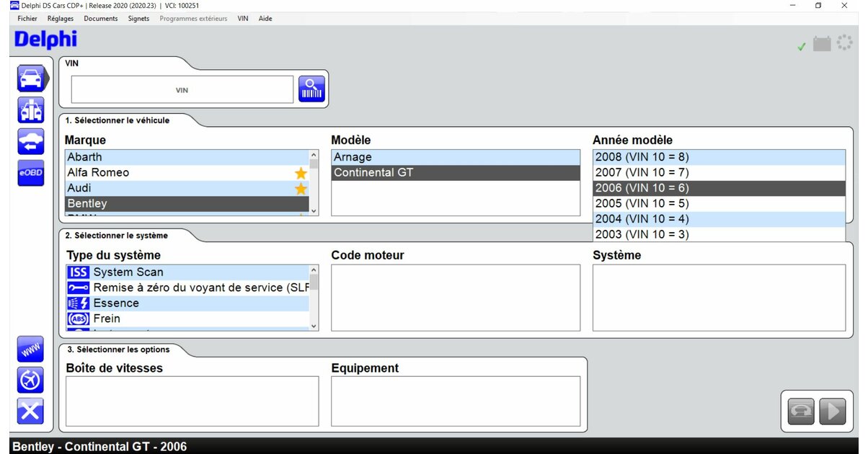Open the globe update icon

point(31,380)
